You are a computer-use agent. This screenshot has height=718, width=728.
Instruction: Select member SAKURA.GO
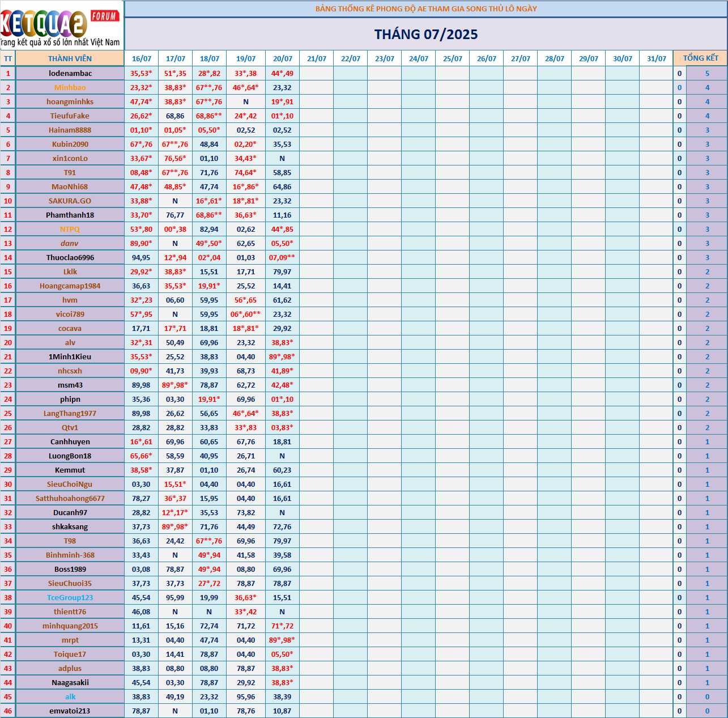(x=70, y=201)
